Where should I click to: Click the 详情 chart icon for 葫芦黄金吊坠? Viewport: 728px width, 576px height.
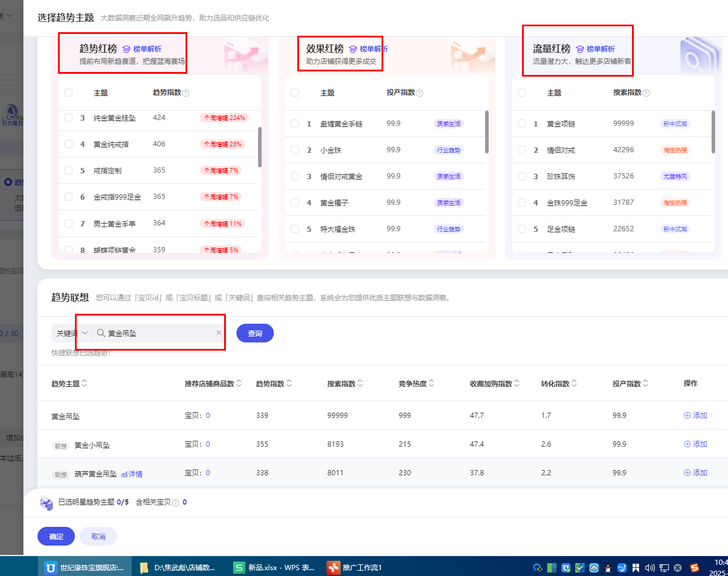tap(132, 474)
